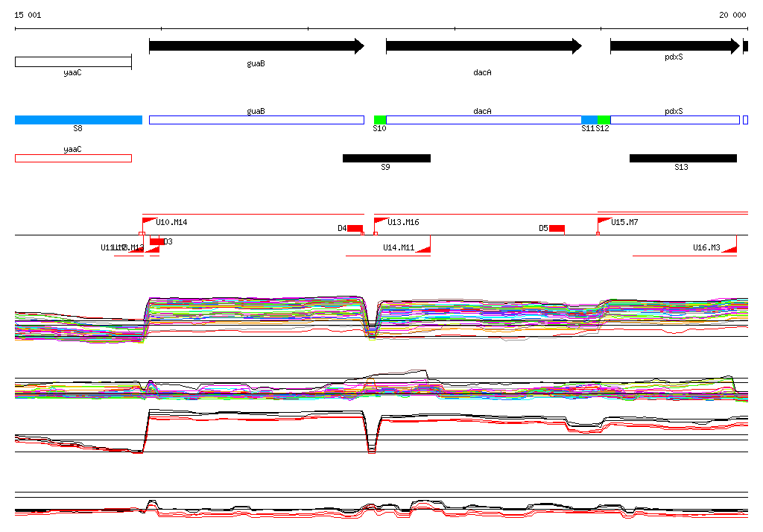Click the U15.M7 promoter flag
The image size is (763, 532).
coord(604,221)
